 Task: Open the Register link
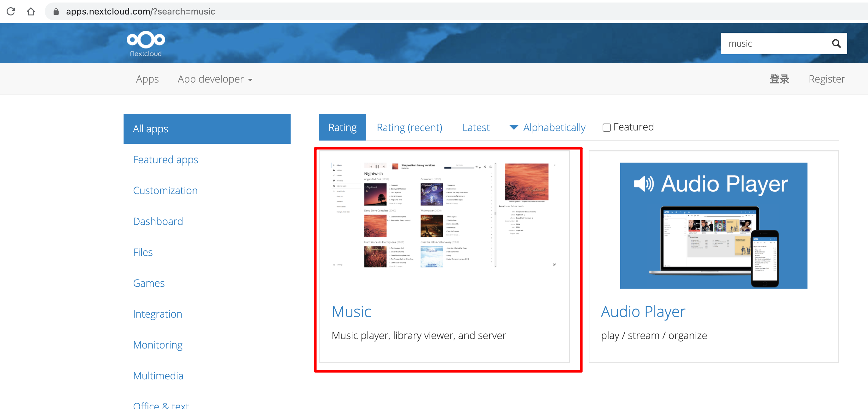click(x=827, y=79)
